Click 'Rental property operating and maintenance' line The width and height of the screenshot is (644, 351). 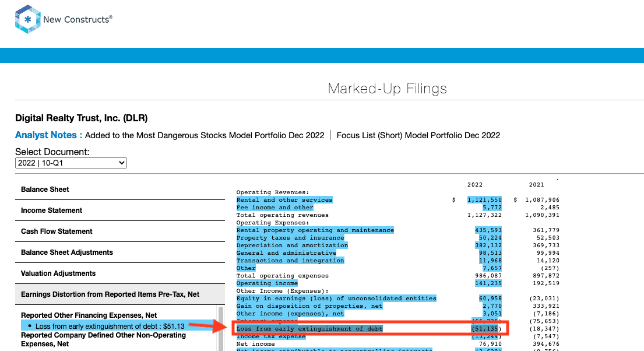coord(315,230)
